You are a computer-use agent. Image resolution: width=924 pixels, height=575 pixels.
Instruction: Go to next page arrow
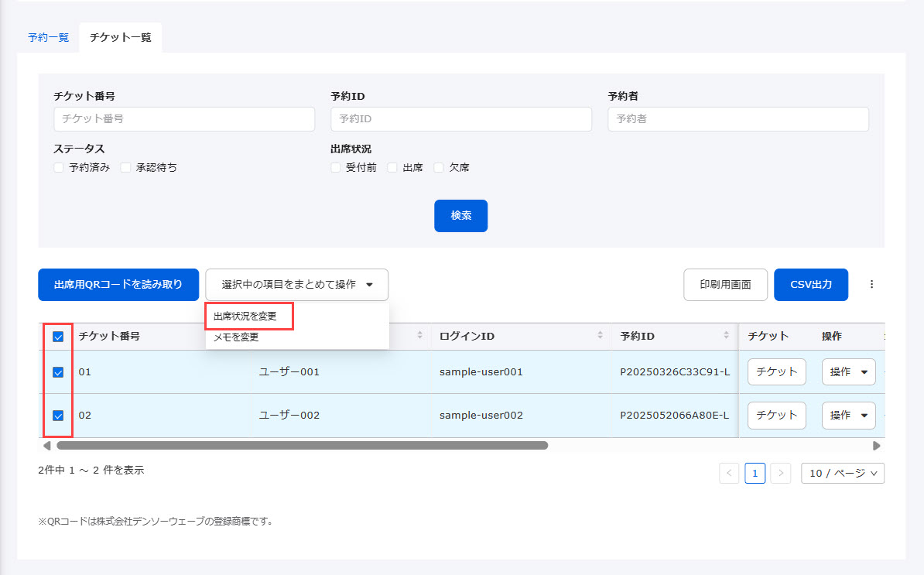tap(781, 473)
